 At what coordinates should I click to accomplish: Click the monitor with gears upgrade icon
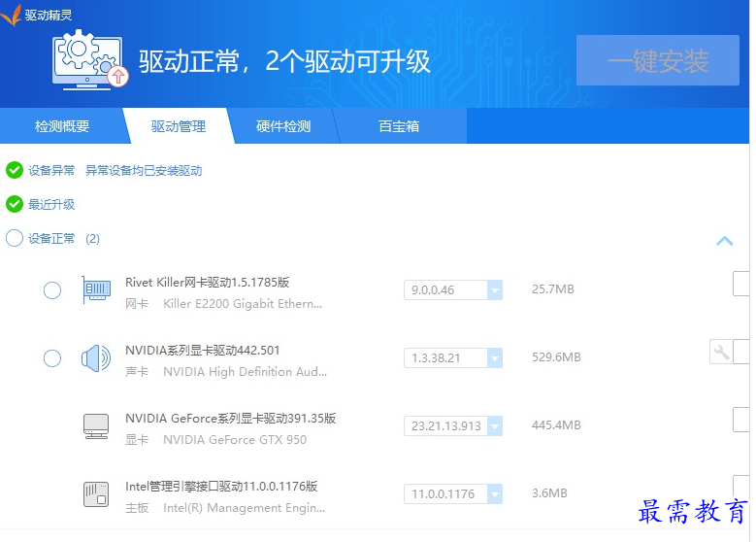(x=90, y=60)
